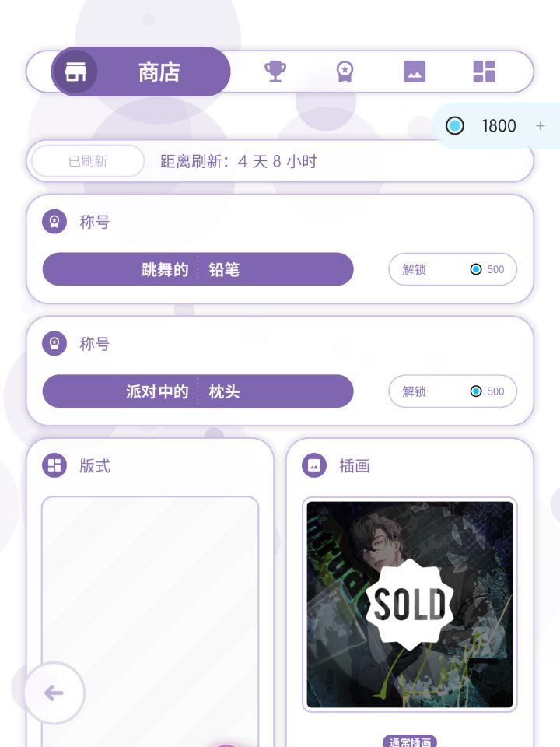This screenshot has width=560, height=747.
Task: Go back with the left arrow button
Action: click(54, 693)
